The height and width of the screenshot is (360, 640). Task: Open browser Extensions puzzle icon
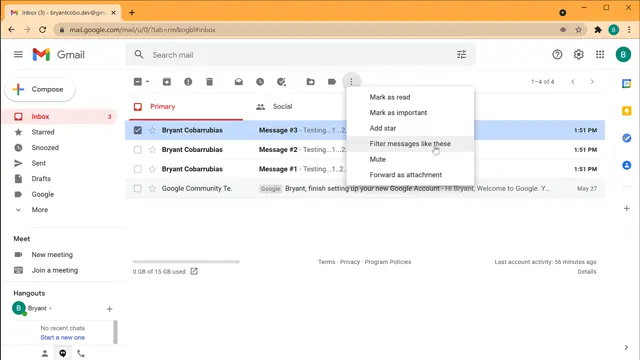pyautogui.click(x=598, y=29)
